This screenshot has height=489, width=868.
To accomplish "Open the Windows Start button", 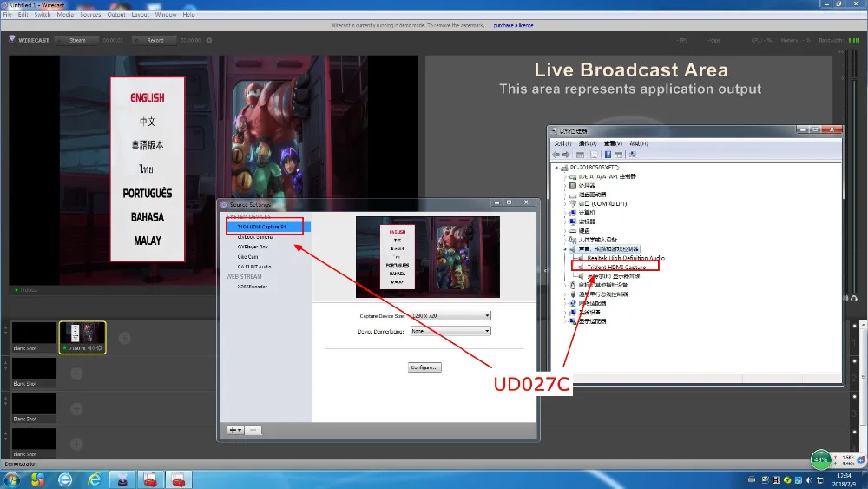I will tap(11, 479).
